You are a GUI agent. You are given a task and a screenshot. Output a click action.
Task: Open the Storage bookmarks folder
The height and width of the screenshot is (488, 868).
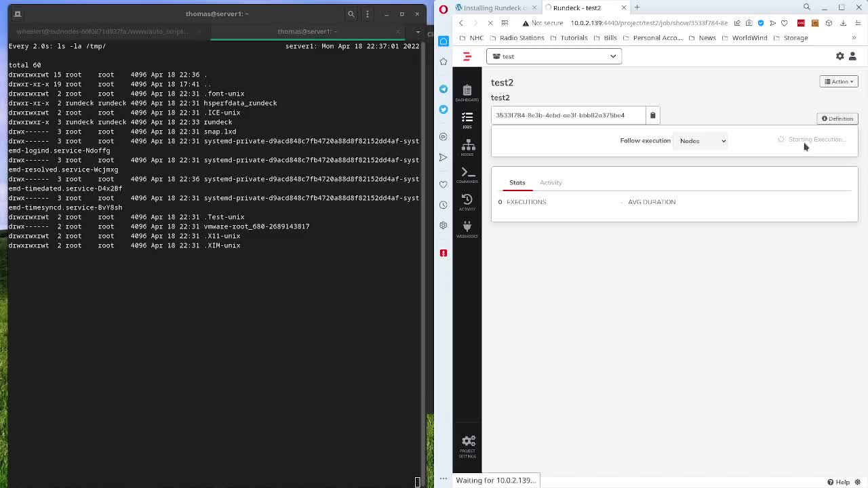[791, 38]
